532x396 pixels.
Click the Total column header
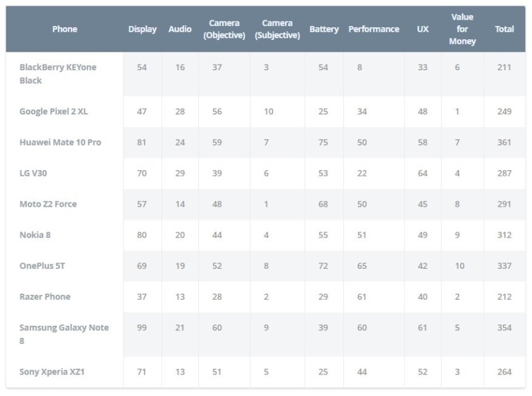coord(504,29)
